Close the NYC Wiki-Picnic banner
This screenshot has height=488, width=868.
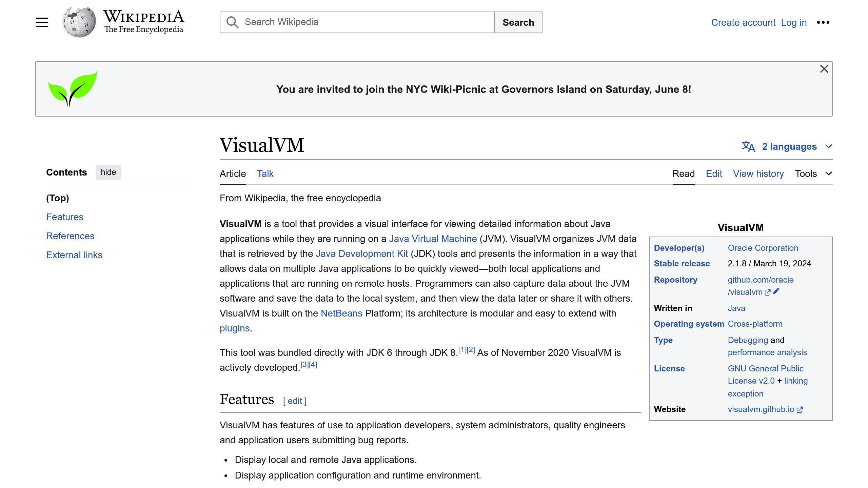824,69
